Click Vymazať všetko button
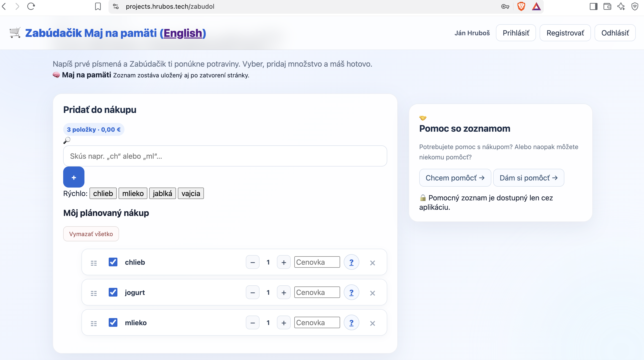The width and height of the screenshot is (644, 360). 91,234
